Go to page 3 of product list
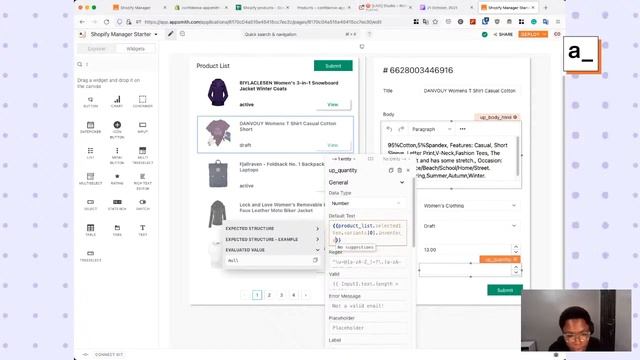This screenshot has height=360, width=640. [281, 295]
